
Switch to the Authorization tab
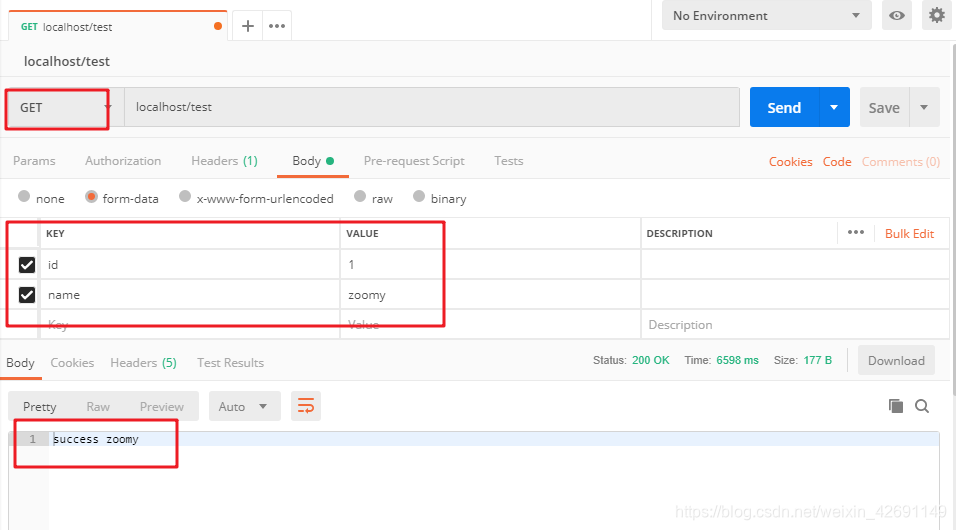123,161
